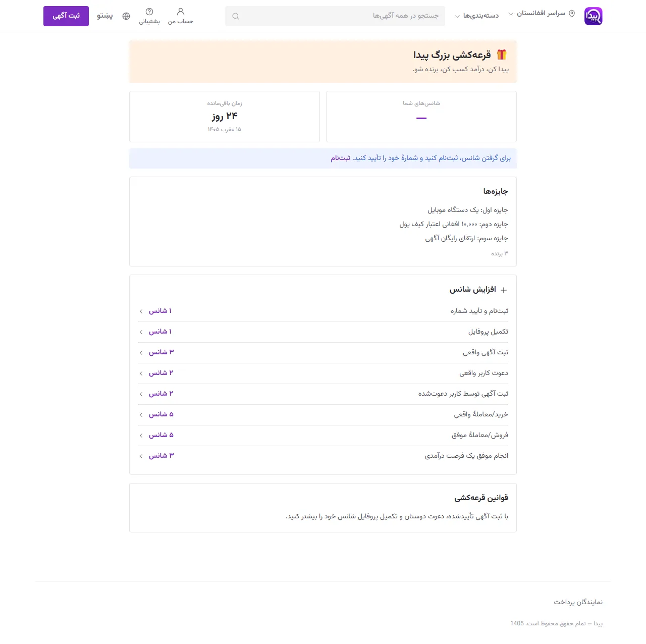The width and height of the screenshot is (646, 644).
Task: Open انجام موفق یک فرصت درآمدی row
Action: pos(323,456)
